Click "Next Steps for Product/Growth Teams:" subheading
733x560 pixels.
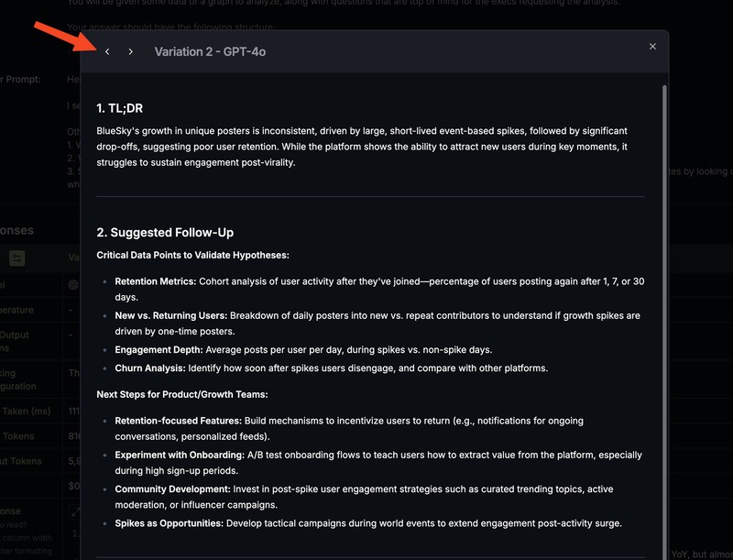pos(181,394)
